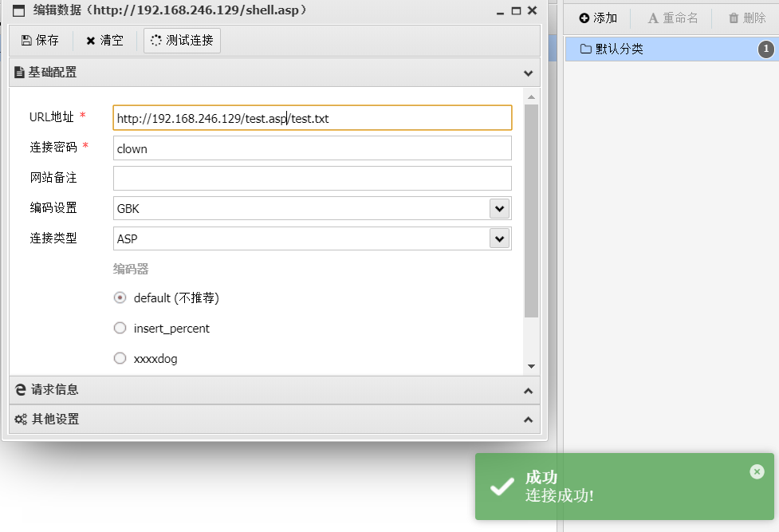The width and height of the screenshot is (779, 532).
Task: Click the e icon beside 请求信息
Action: (x=21, y=390)
